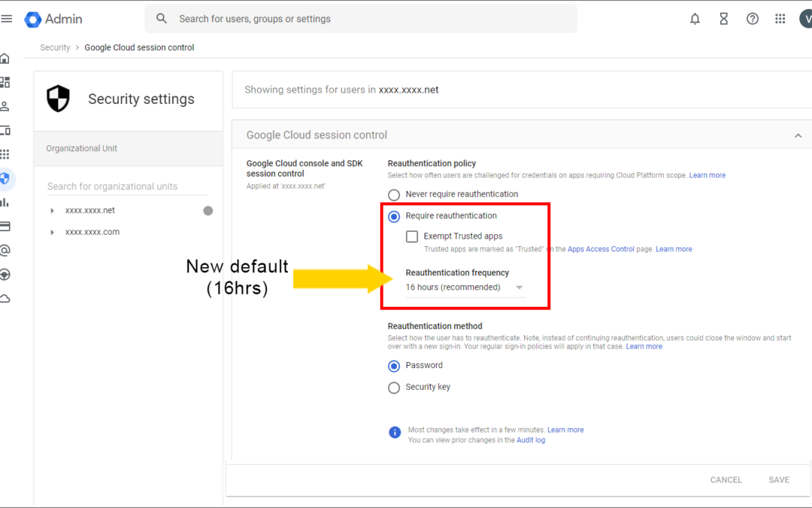Click CANCEL button
This screenshot has width=812, height=508.
point(726,480)
